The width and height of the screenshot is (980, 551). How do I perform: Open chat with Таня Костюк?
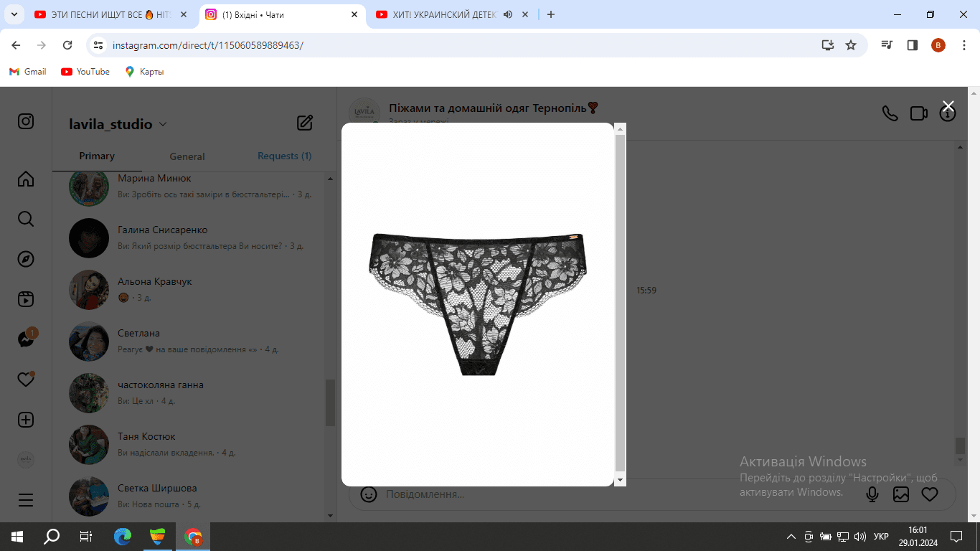pyautogui.click(x=189, y=445)
